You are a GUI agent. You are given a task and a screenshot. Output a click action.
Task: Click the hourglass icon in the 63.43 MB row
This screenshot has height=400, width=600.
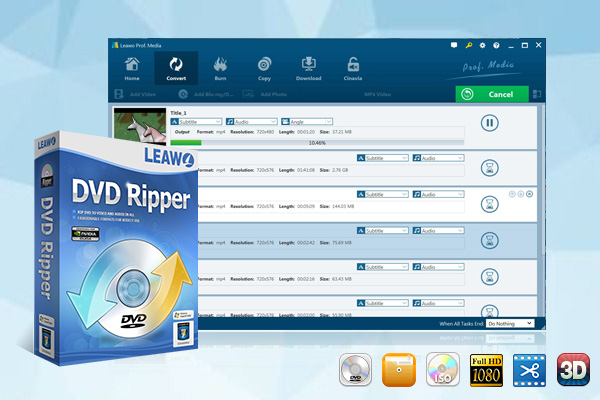click(489, 277)
